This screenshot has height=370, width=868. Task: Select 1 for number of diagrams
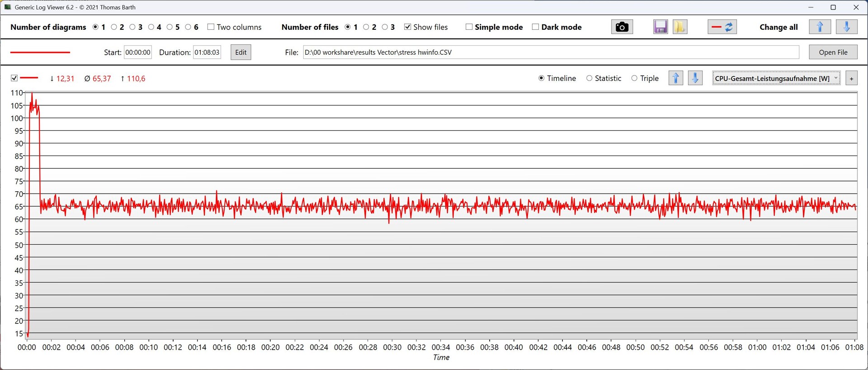pos(95,27)
